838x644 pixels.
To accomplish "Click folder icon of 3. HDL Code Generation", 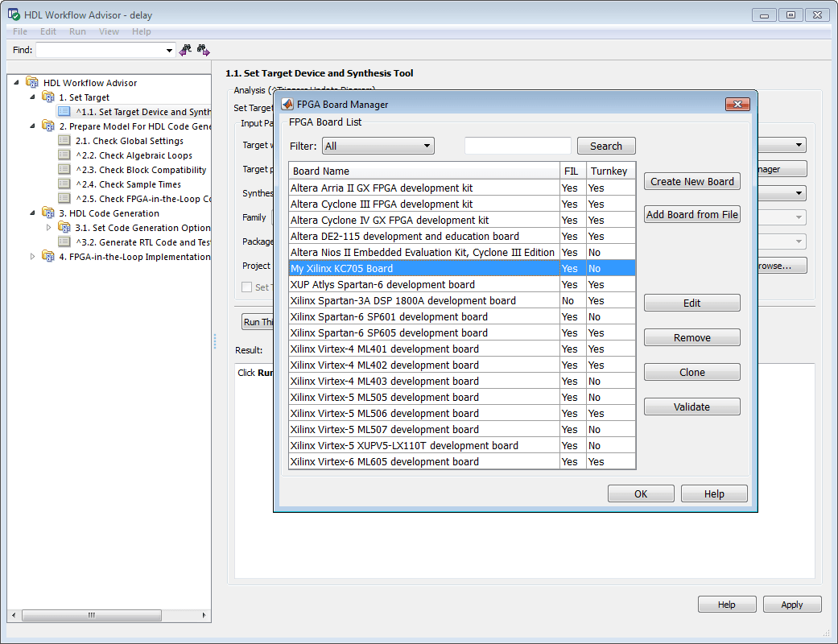I will (48, 213).
